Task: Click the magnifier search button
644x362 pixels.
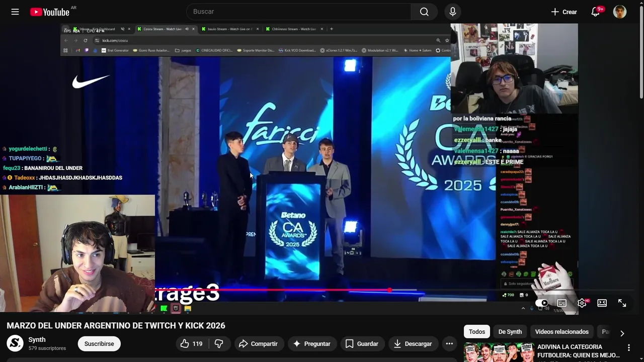Action: pos(424,12)
